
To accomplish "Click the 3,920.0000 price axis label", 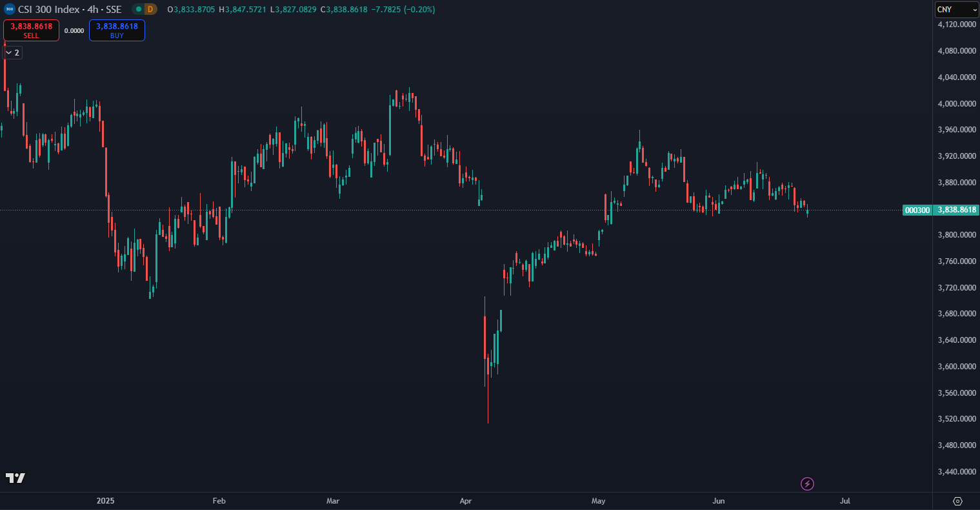I will click(x=956, y=156).
